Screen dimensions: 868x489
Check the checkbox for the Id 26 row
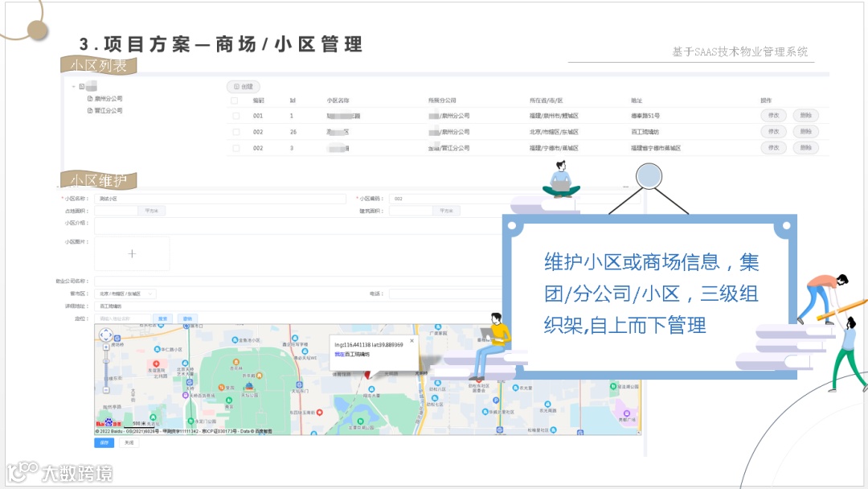235,132
